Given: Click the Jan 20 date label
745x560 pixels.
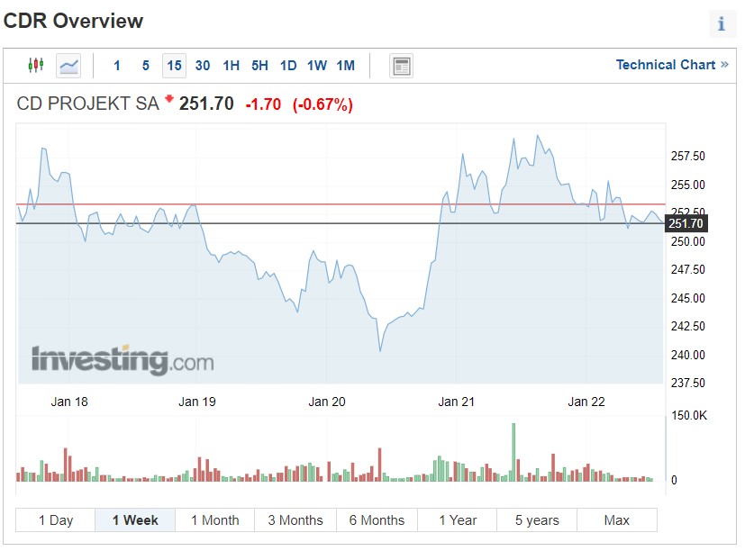Looking at the screenshot, I should 327,402.
